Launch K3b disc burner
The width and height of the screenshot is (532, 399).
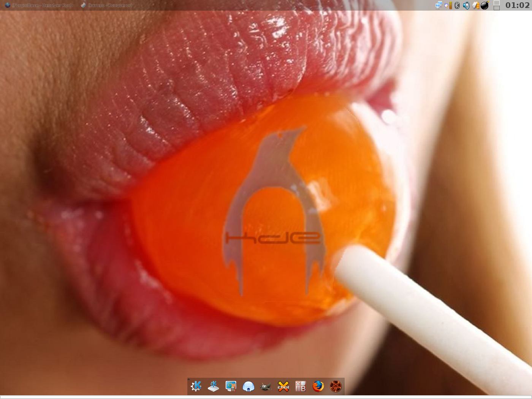pos(301,386)
